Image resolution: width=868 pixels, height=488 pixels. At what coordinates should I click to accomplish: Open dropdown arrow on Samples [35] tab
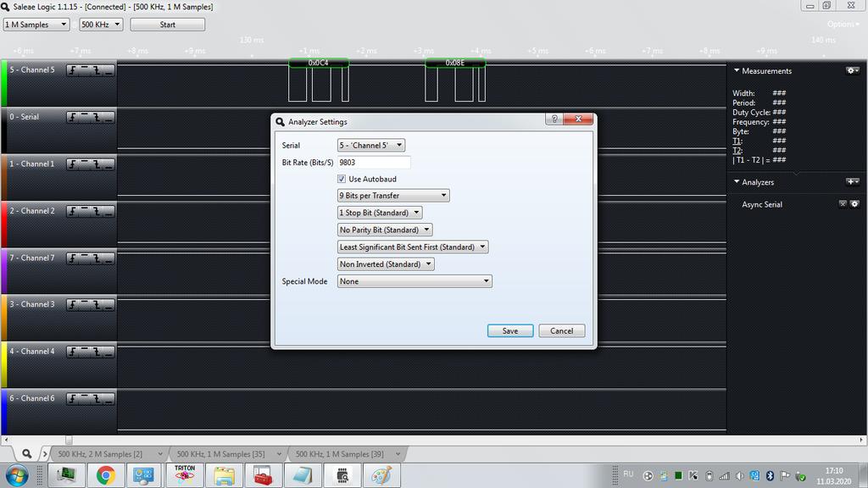point(278,454)
